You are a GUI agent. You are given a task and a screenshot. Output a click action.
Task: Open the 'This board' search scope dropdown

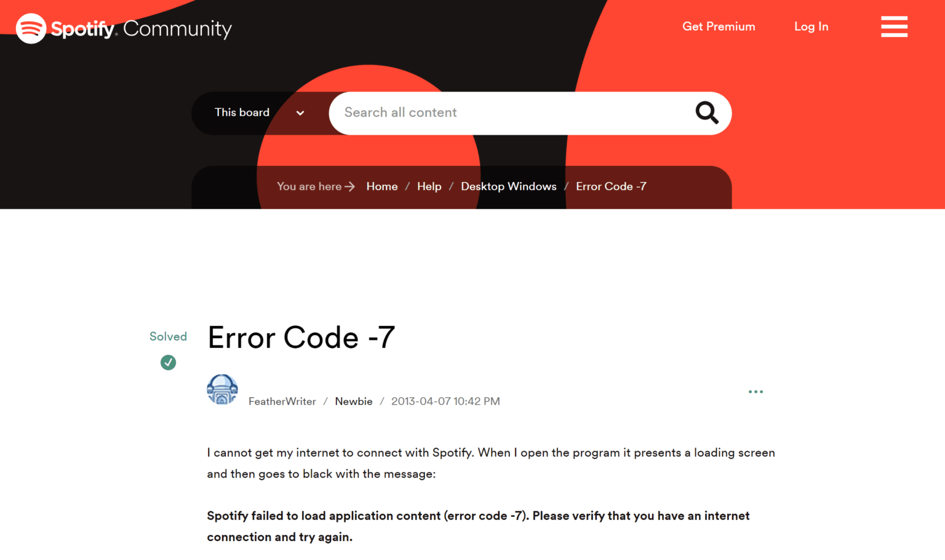(x=242, y=113)
